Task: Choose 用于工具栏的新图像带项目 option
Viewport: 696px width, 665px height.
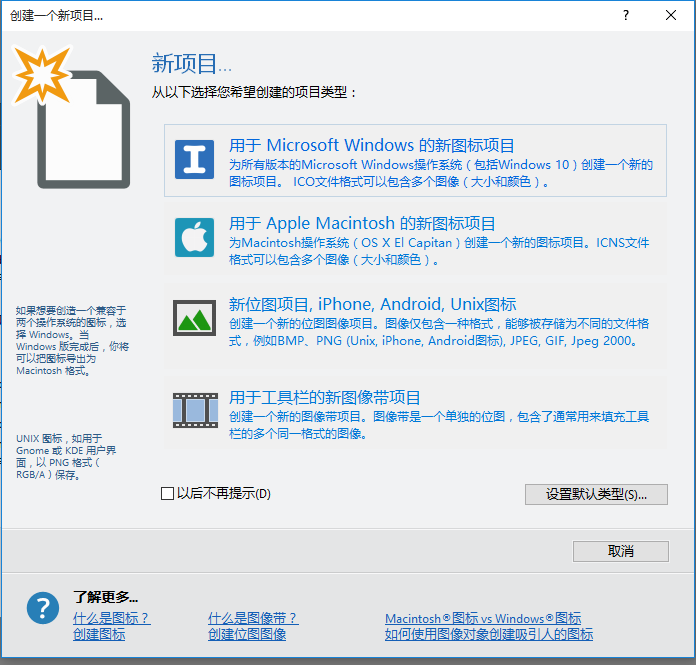Action: point(415,413)
